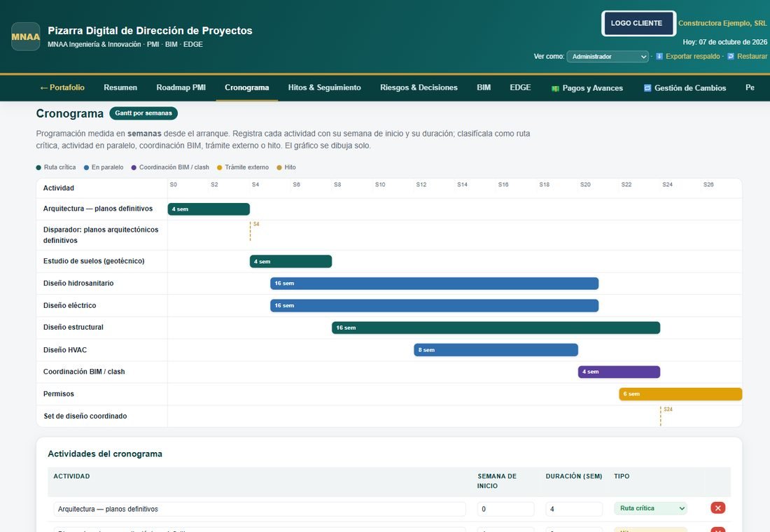Viewport: 770px width, 532px height.
Task: Click the Ruta crítica legend dot
Action: [x=38, y=167]
